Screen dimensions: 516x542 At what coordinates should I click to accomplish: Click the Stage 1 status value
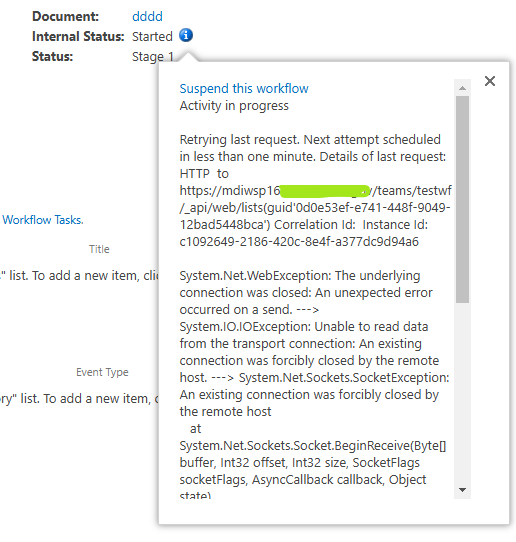pyautogui.click(x=153, y=56)
